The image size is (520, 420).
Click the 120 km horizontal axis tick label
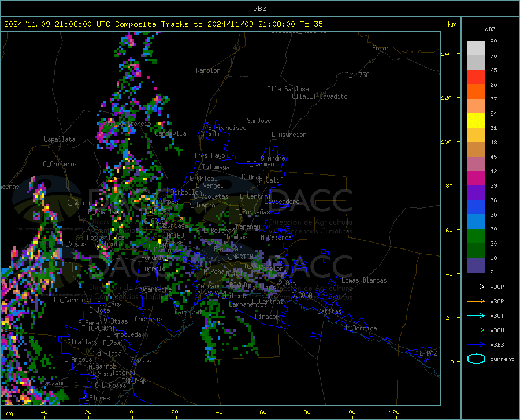point(394,412)
